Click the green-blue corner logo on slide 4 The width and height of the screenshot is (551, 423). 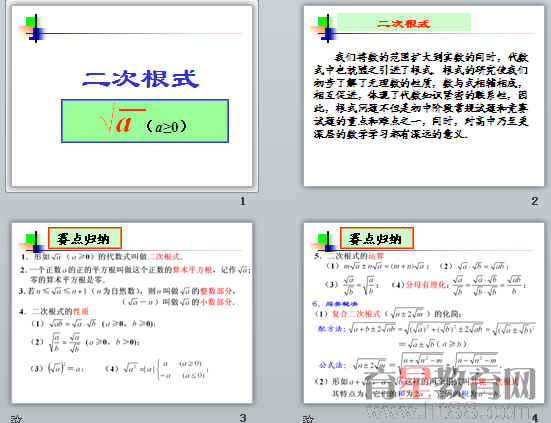325,242
